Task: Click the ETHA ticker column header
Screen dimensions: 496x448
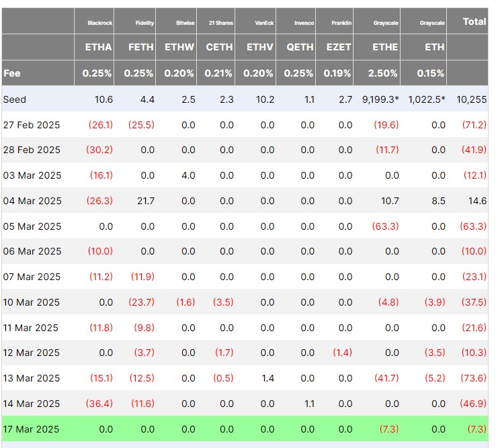Action: click(x=97, y=47)
